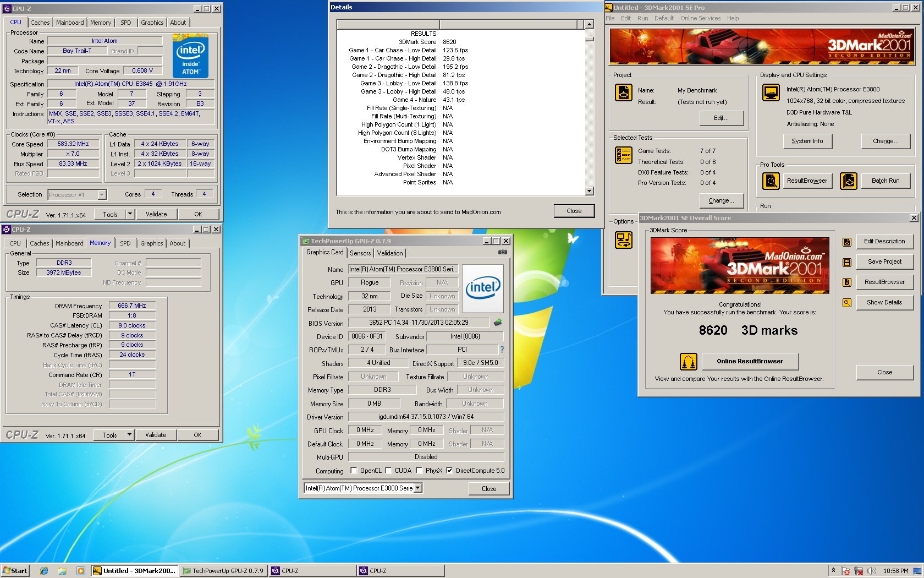Click the Action Center flag tray icon
Screen dimensions: 924x578
pyautogui.click(x=845, y=571)
